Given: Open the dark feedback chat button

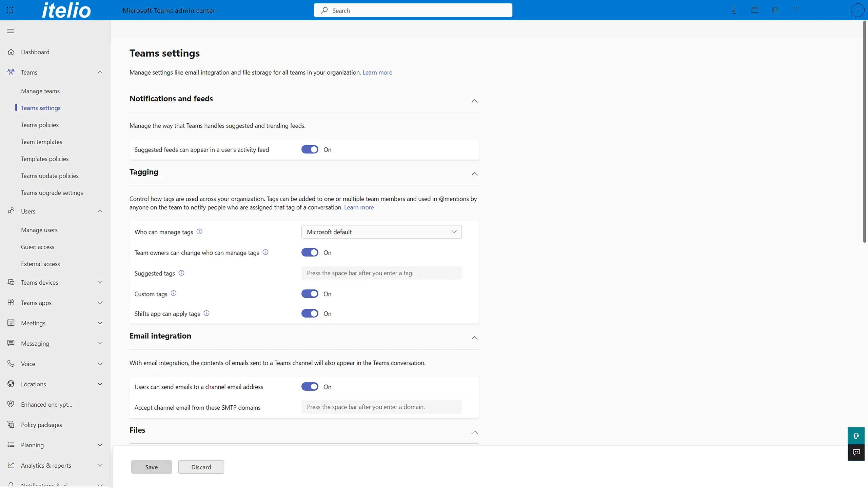Looking at the screenshot, I should [856, 452].
